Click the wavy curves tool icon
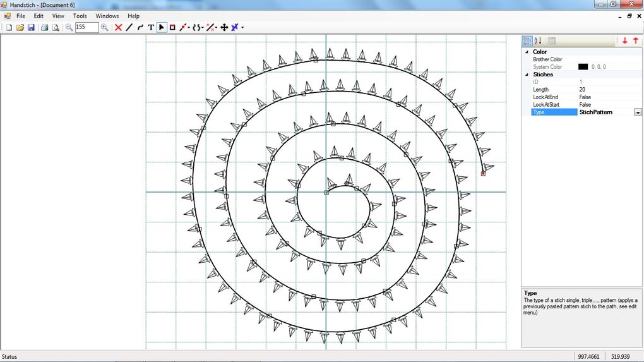 click(x=196, y=28)
